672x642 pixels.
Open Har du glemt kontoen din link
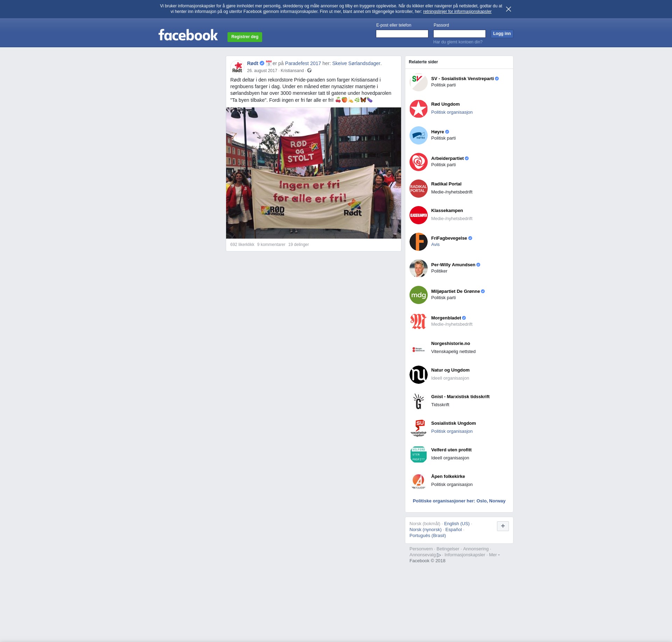458,42
